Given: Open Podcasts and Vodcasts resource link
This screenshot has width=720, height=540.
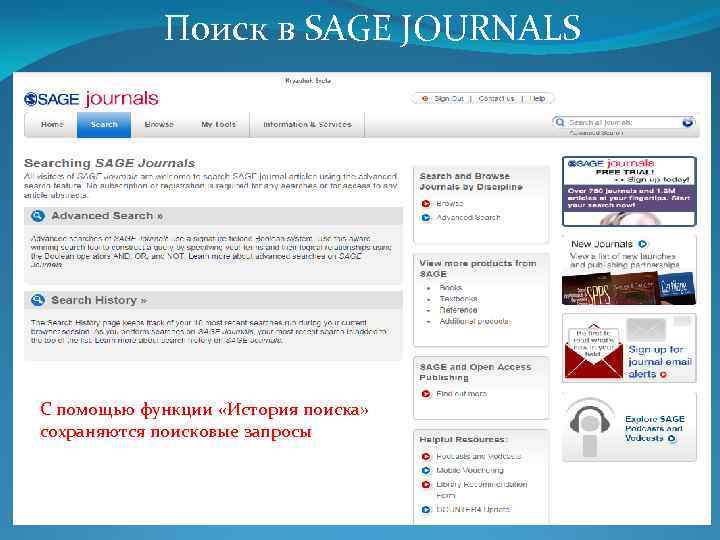Looking at the screenshot, I should [478, 456].
